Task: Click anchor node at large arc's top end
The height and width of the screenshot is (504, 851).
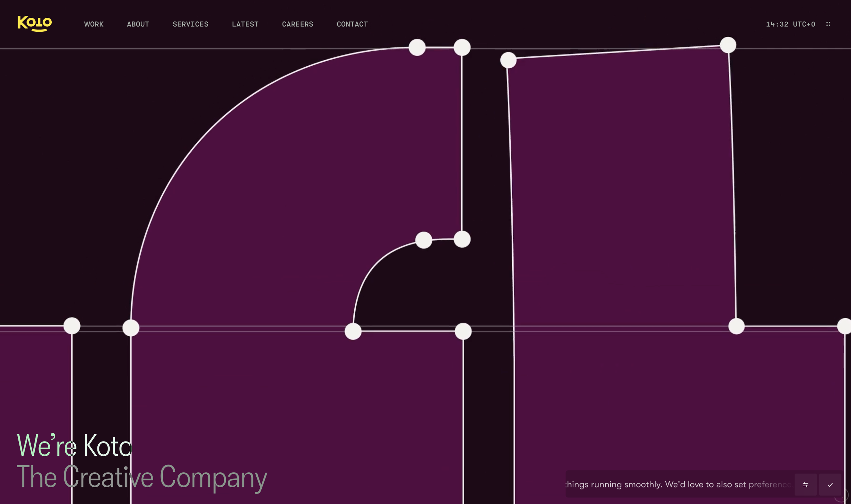Action: (417, 47)
